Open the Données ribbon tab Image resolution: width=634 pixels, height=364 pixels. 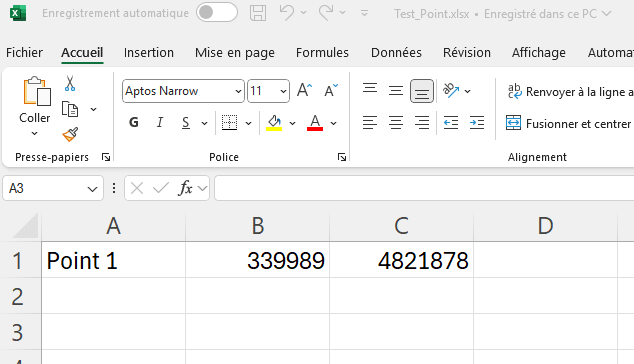pos(396,53)
